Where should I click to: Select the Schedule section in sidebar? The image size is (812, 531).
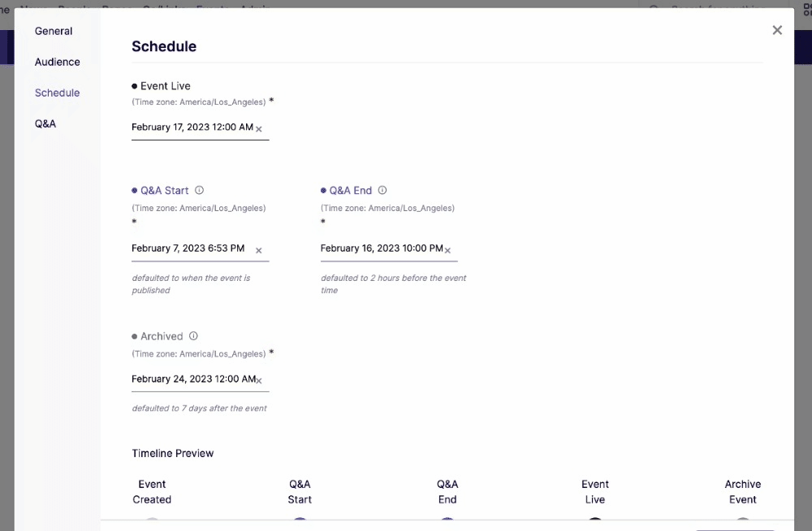point(57,93)
